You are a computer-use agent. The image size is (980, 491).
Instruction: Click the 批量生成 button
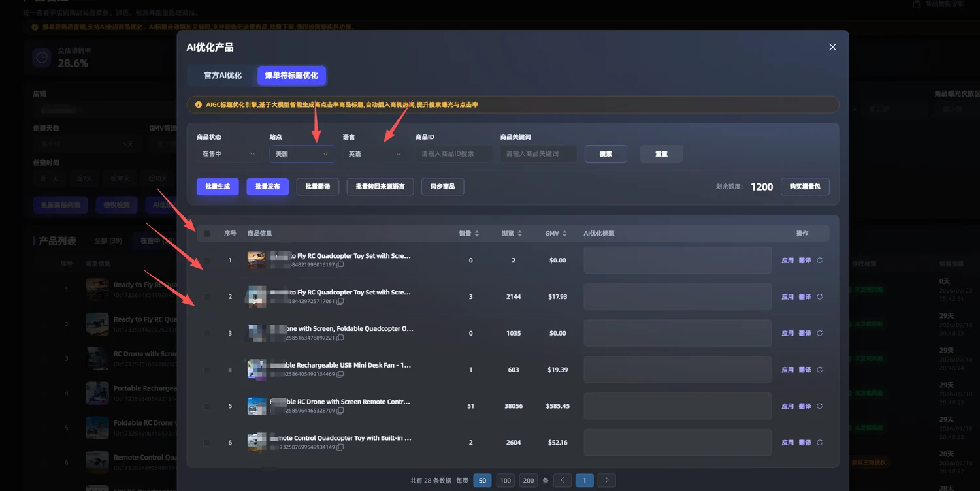218,187
